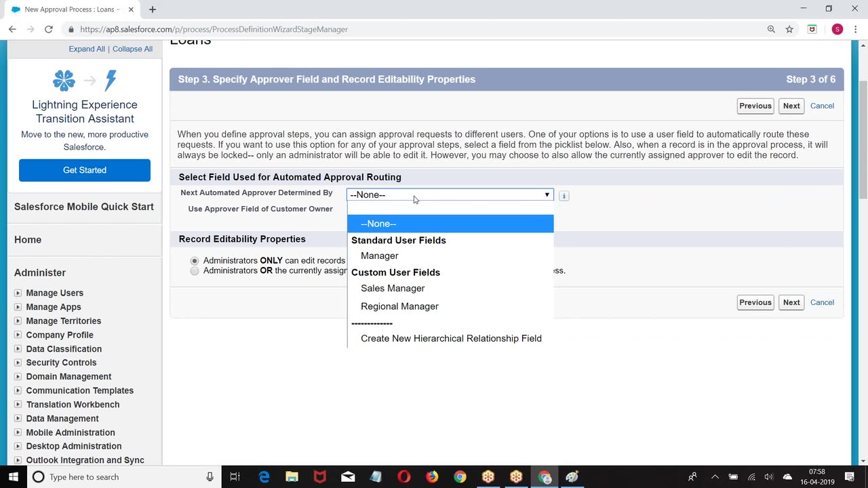This screenshot has width=868, height=488.
Task: Select Administrators ONLY can edit records radio
Action: click(195, 261)
